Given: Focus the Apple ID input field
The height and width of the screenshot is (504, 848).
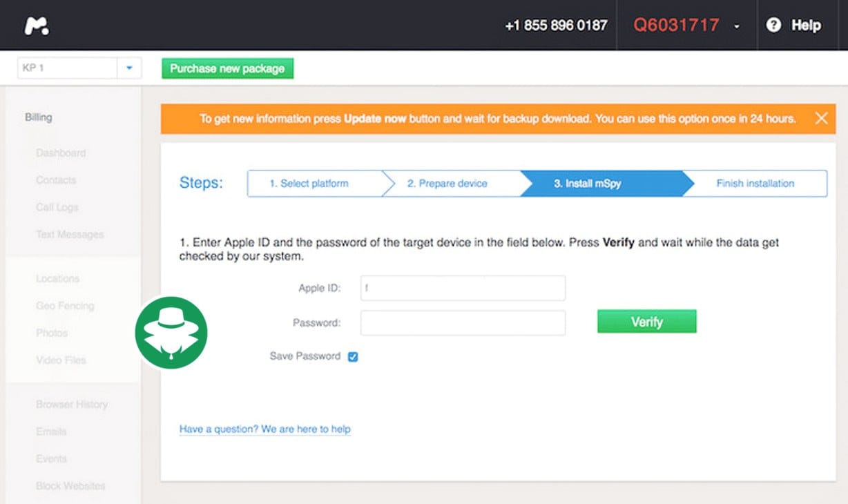Looking at the screenshot, I should (463, 288).
